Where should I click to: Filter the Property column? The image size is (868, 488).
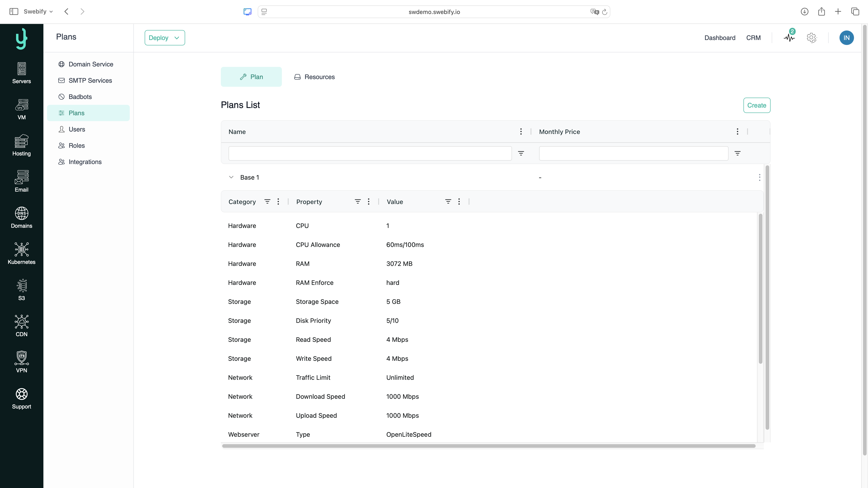click(358, 202)
